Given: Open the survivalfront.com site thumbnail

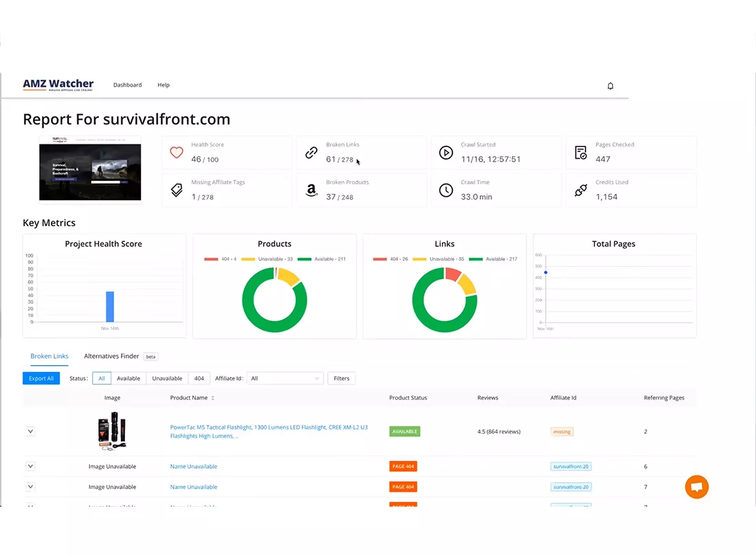Looking at the screenshot, I should (90, 168).
